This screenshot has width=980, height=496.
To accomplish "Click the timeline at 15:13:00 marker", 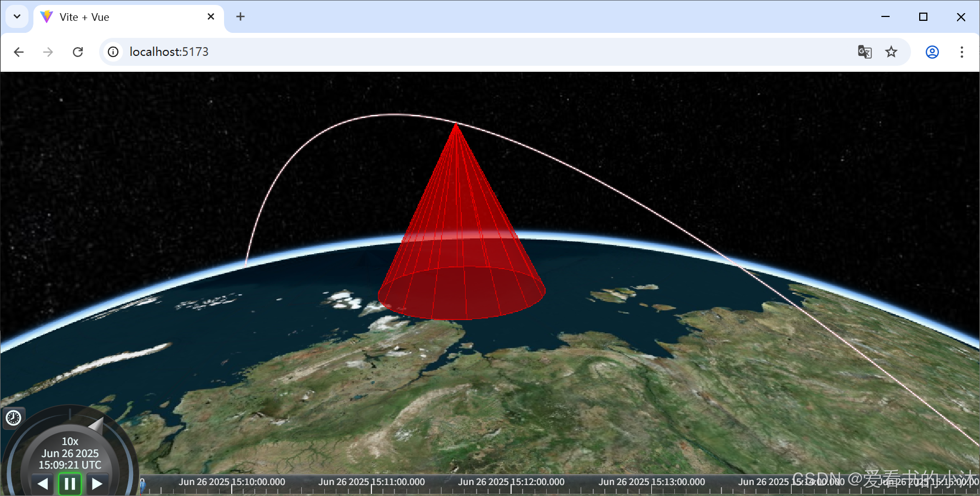I will [x=651, y=482].
